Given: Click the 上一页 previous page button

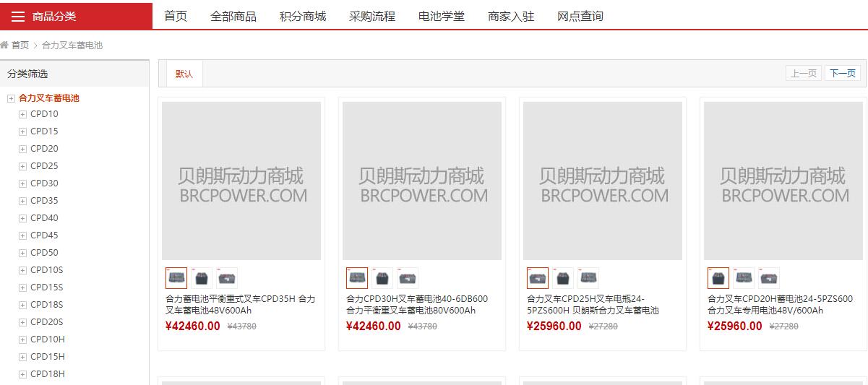Looking at the screenshot, I should 803,73.
